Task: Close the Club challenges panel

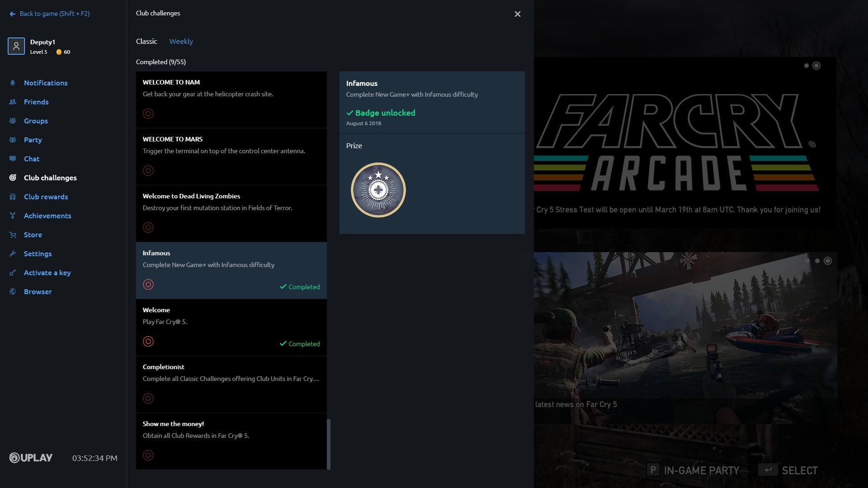Action: pyautogui.click(x=518, y=14)
